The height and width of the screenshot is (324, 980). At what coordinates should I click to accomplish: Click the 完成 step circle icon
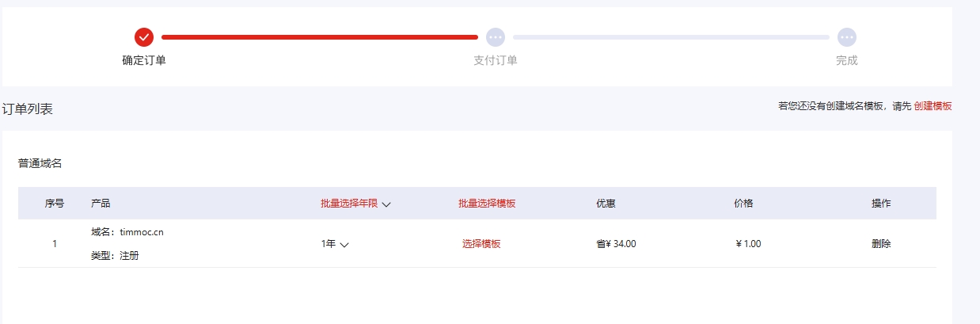tap(847, 37)
